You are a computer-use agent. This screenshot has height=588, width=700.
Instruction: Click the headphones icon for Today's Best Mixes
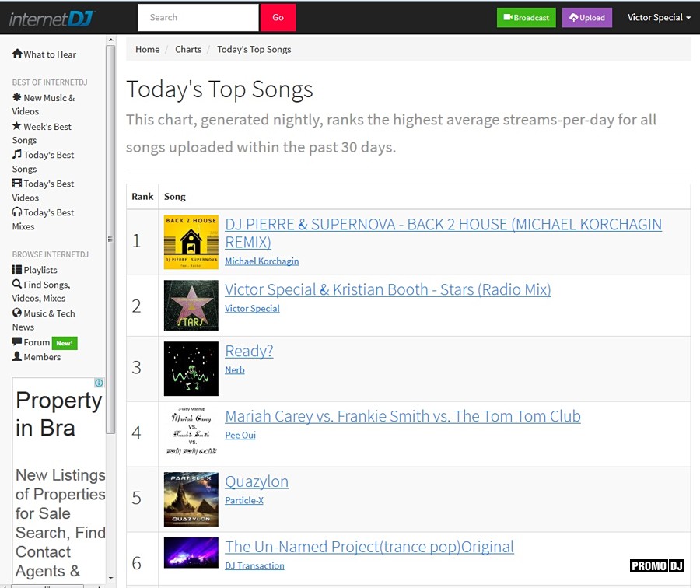coord(17,212)
